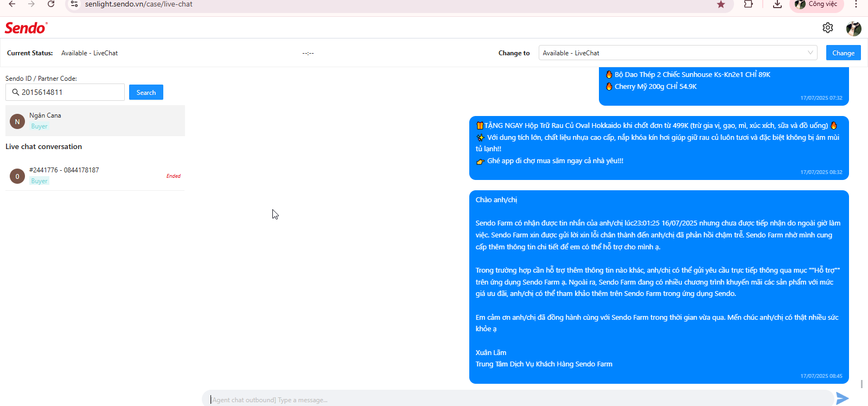The height and width of the screenshot is (406, 868).
Task: Click the N avatar circle
Action: (x=17, y=121)
